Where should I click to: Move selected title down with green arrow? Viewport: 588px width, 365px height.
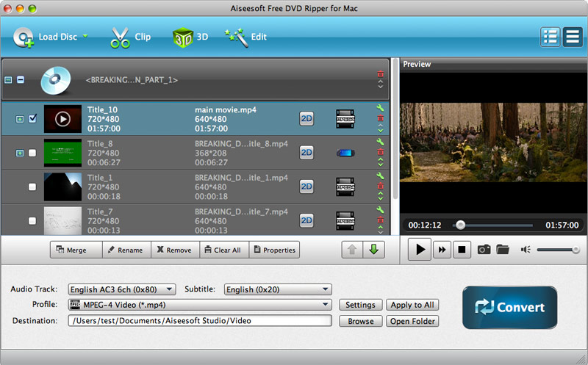point(373,250)
